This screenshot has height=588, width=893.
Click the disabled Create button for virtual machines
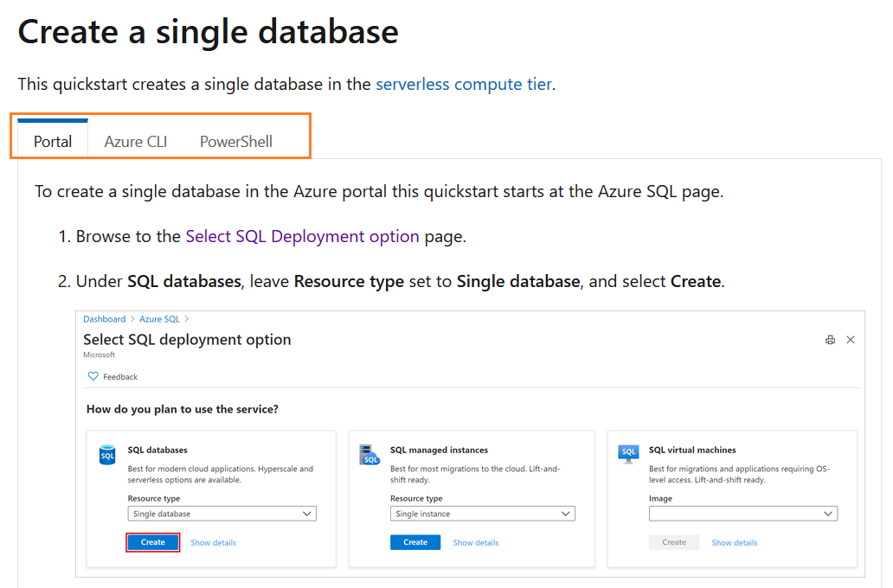674,542
